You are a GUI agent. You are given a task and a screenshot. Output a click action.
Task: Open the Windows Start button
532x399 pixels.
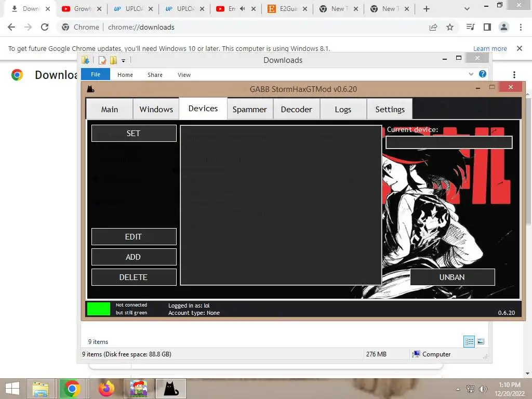click(12, 389)
